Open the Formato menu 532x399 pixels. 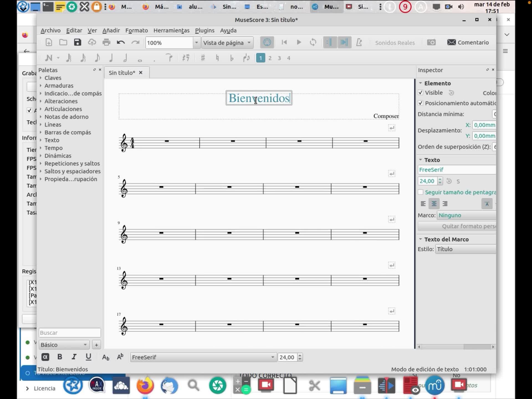pos(136,30)
